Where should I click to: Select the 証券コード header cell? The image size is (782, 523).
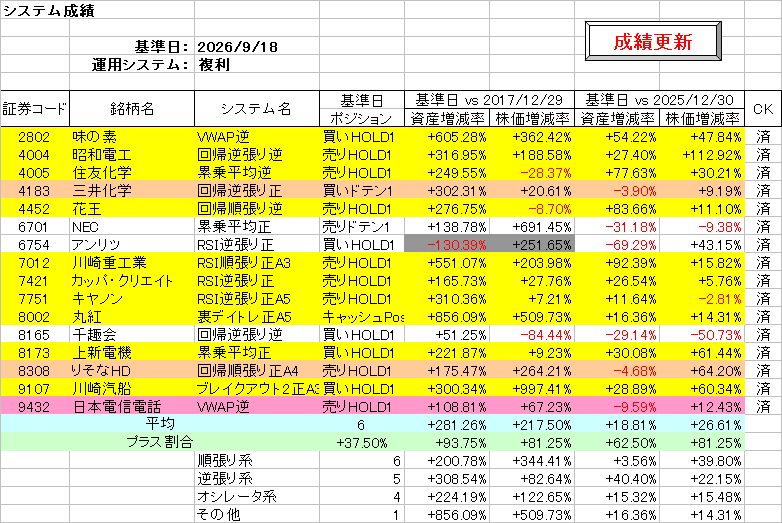coord(35,109)
